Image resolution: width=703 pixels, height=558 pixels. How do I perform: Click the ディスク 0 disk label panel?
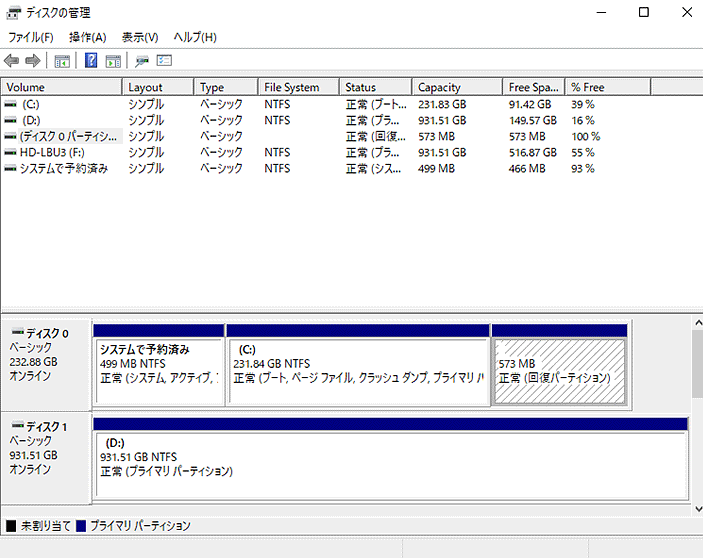click(46, 364)
